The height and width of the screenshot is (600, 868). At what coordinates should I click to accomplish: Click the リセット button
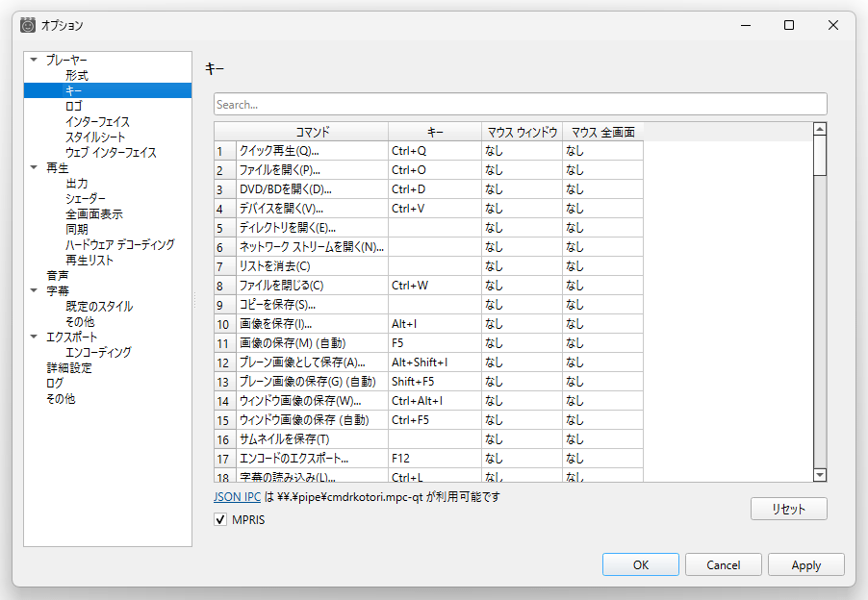789,509
